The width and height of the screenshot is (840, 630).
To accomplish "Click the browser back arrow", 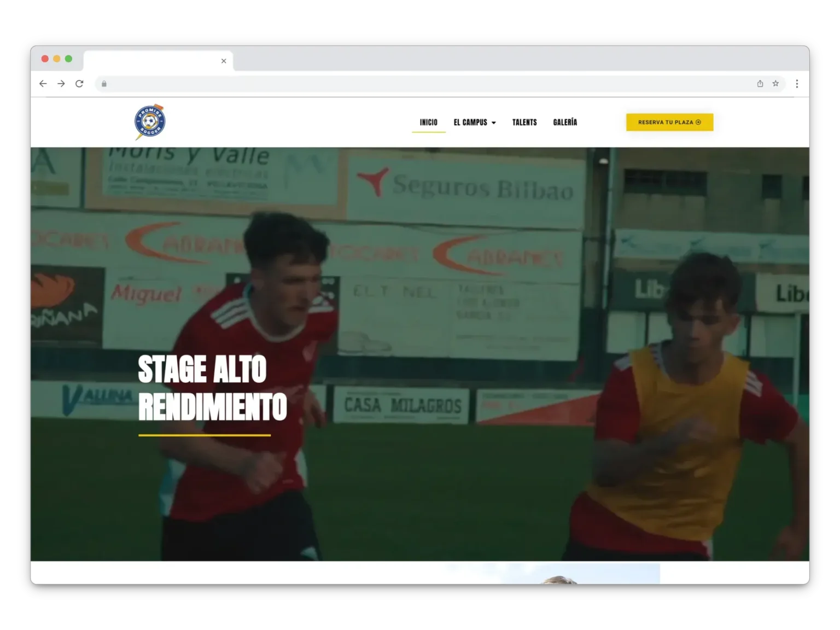I will pos(43,84).
